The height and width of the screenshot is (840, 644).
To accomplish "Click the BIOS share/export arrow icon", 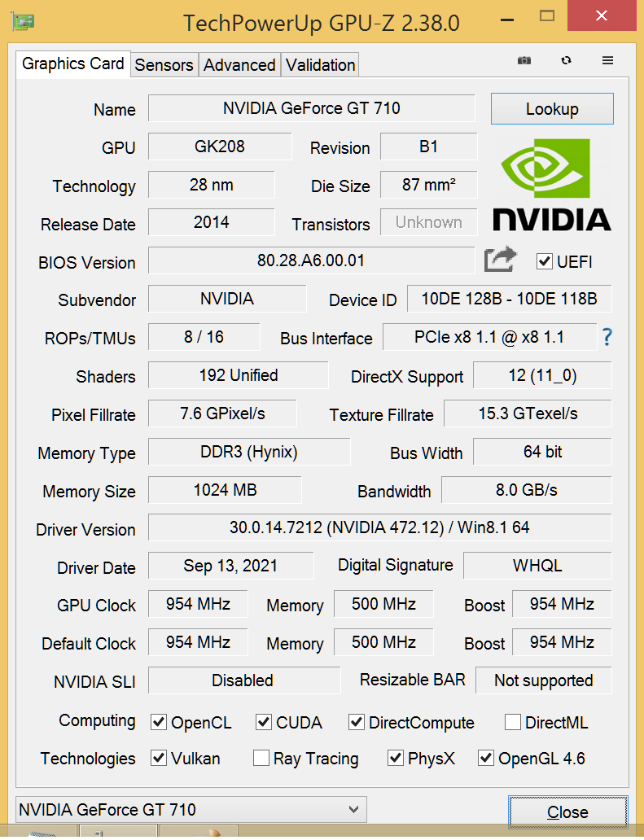I will coord(500,260).
